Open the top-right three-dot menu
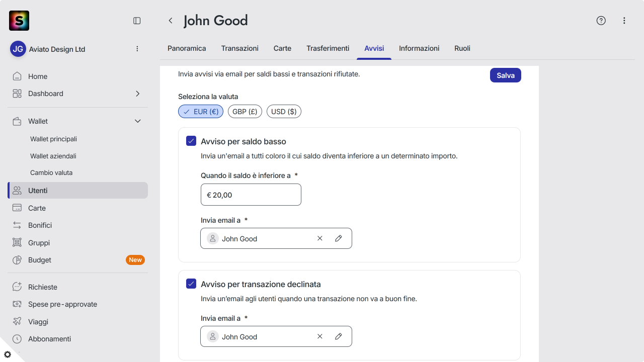The height and width of the screenshot is (362, 644). pos(624,21)
